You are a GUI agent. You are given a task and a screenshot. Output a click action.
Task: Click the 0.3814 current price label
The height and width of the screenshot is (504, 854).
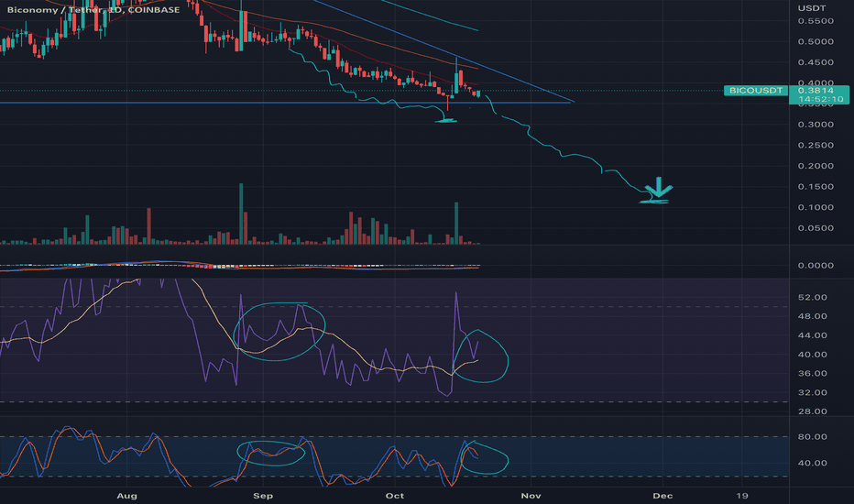pos(816,91)
